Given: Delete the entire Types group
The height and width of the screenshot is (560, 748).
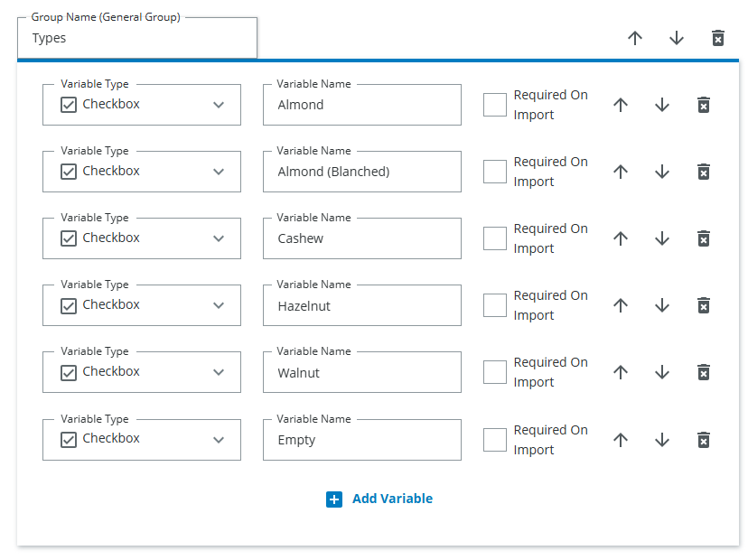Looking at the screenshot, I should click(717, 38).
